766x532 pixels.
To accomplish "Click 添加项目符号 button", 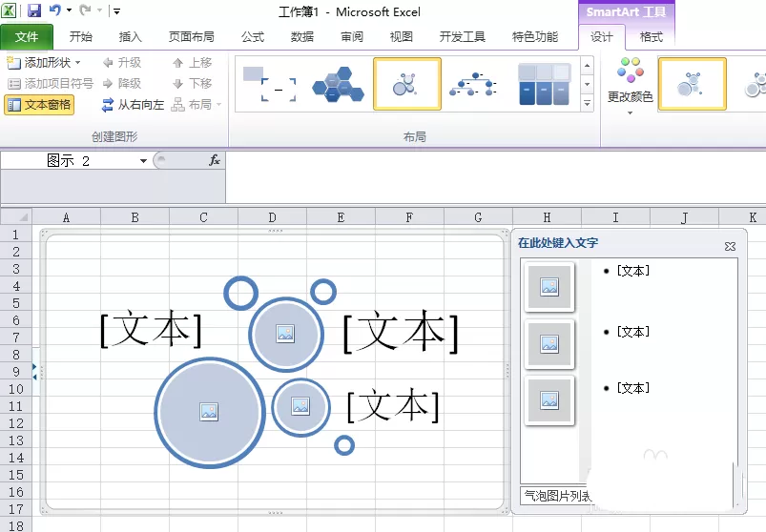I will (50, 84).
